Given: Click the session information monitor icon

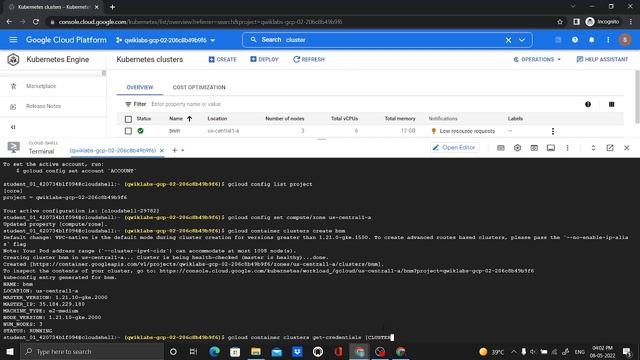Looking at the screenshot, I should pyautogui.click(x=551, y=148).
